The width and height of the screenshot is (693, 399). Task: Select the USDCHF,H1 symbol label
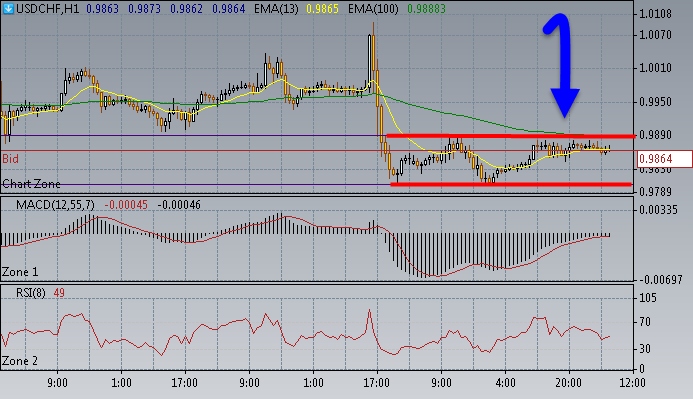pyautogui.click(x=48, y=8)
